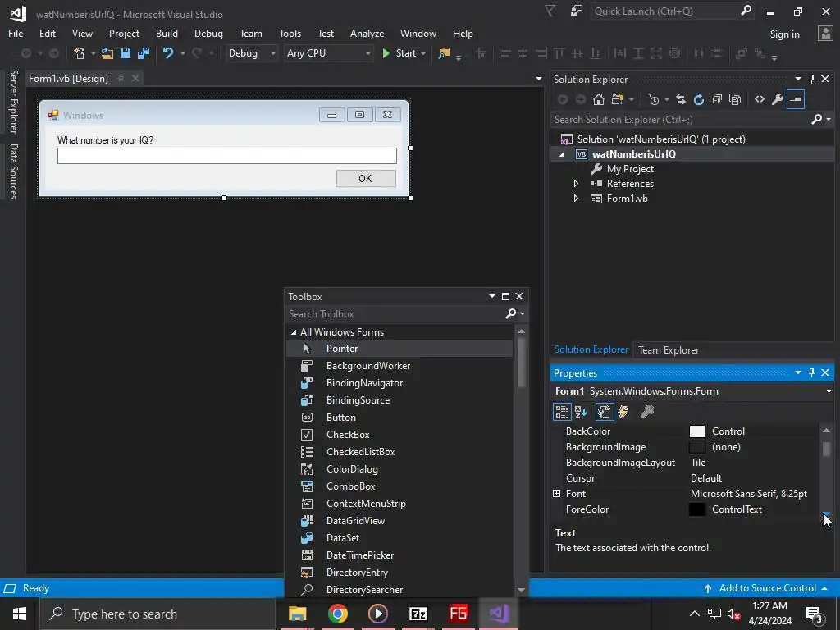
Task: Open the Toolbox window options dropdown
Action: [x=492, y=296]
